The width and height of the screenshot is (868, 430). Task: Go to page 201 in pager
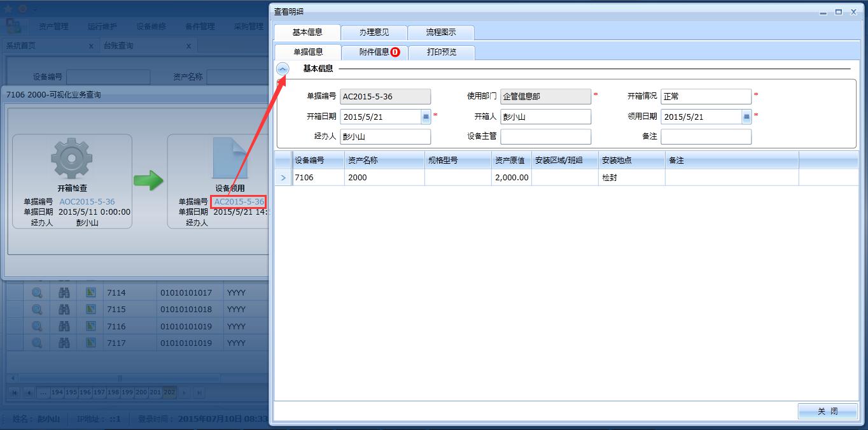click(155, 392)
